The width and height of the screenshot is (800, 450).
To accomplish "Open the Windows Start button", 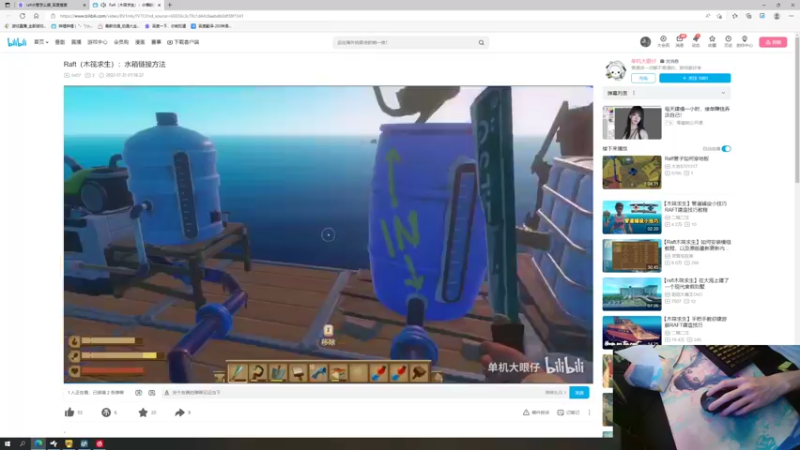I will (7, 444).
